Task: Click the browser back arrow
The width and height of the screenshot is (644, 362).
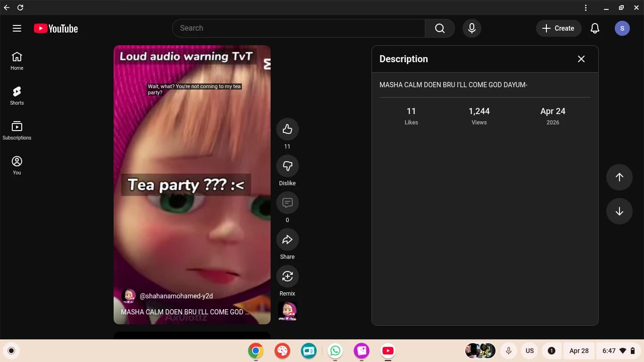Action: pyautogui.click(x=7, y=8)
